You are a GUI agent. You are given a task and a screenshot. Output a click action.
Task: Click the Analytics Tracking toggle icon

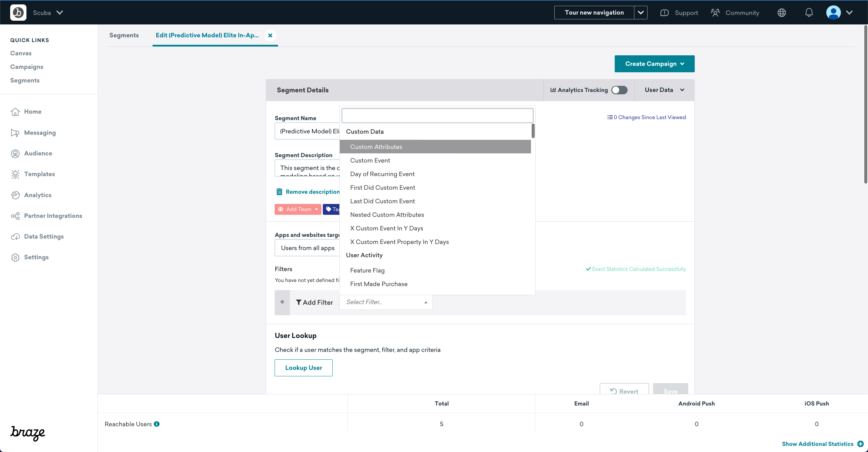tap(619, 90)
